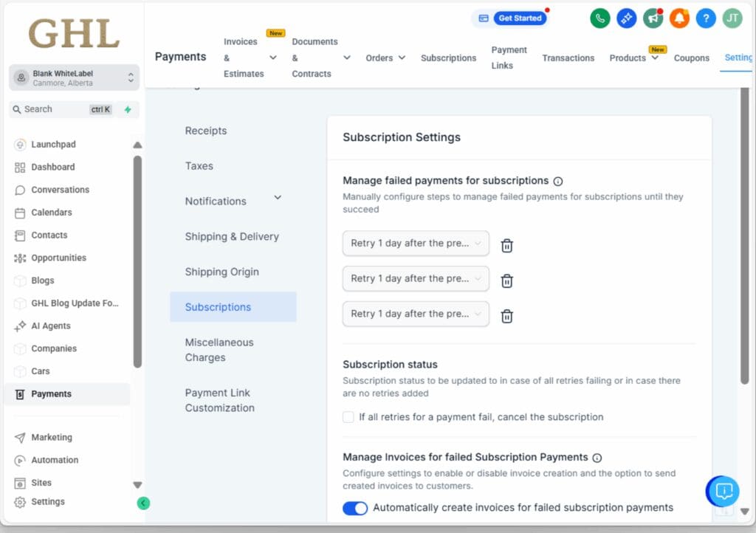Click the green phone dialer icon
The width and height of the screenshot is (756, 533).
click(x=600, y=18)
